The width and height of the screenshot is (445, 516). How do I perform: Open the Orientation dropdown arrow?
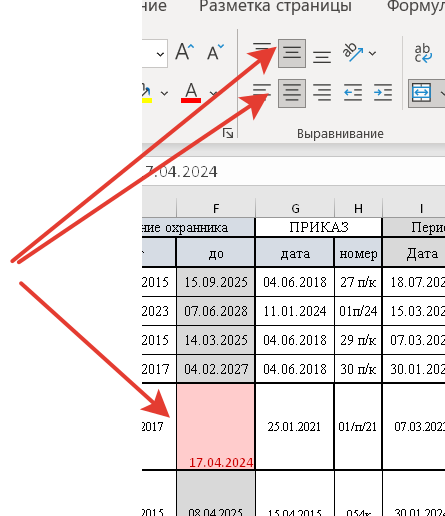pos(373,53)
